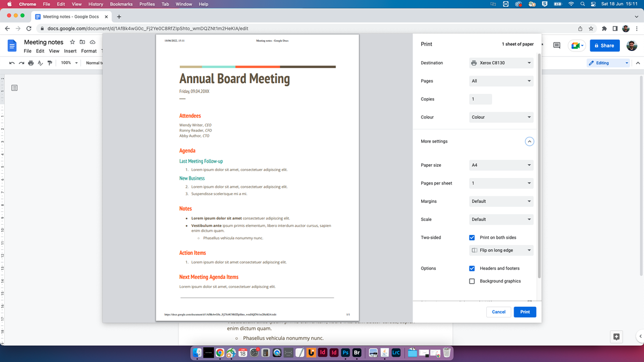Click the Undo icon in the toolbar
Viewport: 644px width, 362px height.
pyautogui.click(x=12, y=63)
